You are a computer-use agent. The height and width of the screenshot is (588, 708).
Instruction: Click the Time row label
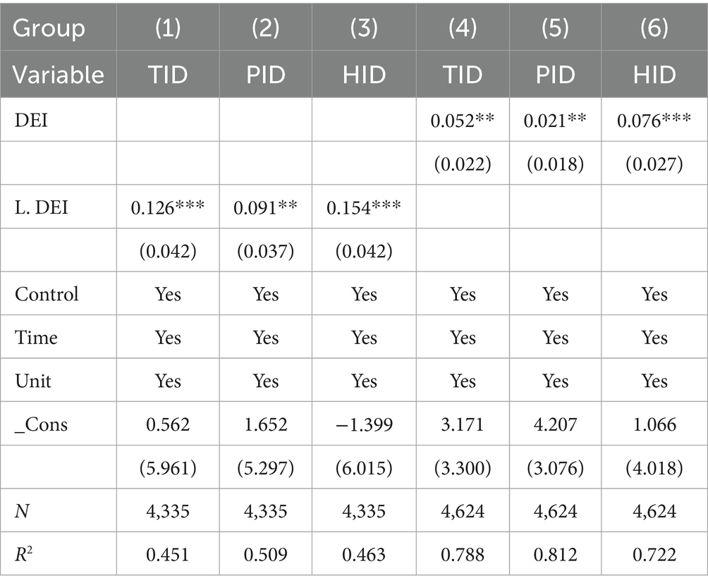[x=37, y=337]
